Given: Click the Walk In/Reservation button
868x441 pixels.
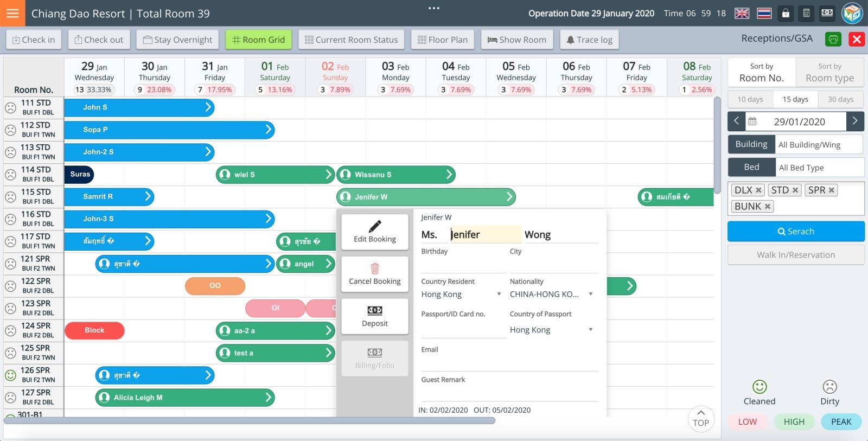Looking at the screenshot, I should point(795,255).
